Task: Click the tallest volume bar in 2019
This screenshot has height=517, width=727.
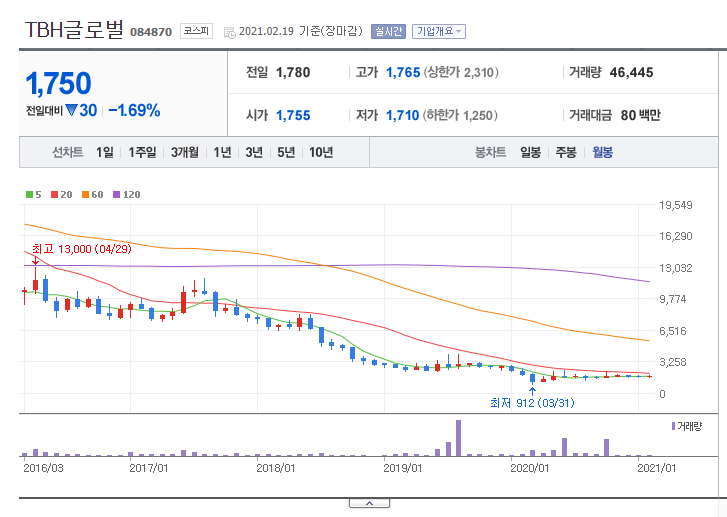Action: click(x=459, y=438)
